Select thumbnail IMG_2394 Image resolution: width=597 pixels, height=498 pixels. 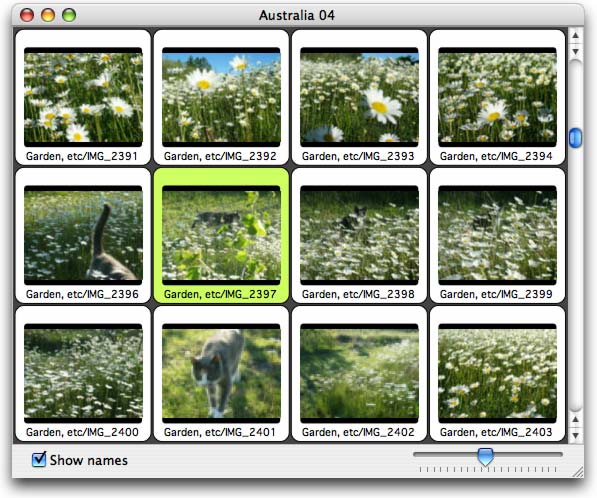coord(497,97)
